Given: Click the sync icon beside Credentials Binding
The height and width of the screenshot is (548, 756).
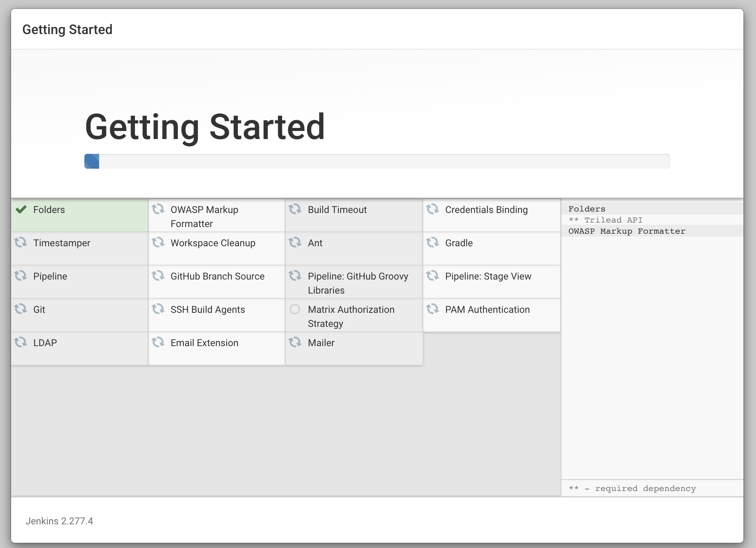Looking at the screenshot, I should [432, 209].
